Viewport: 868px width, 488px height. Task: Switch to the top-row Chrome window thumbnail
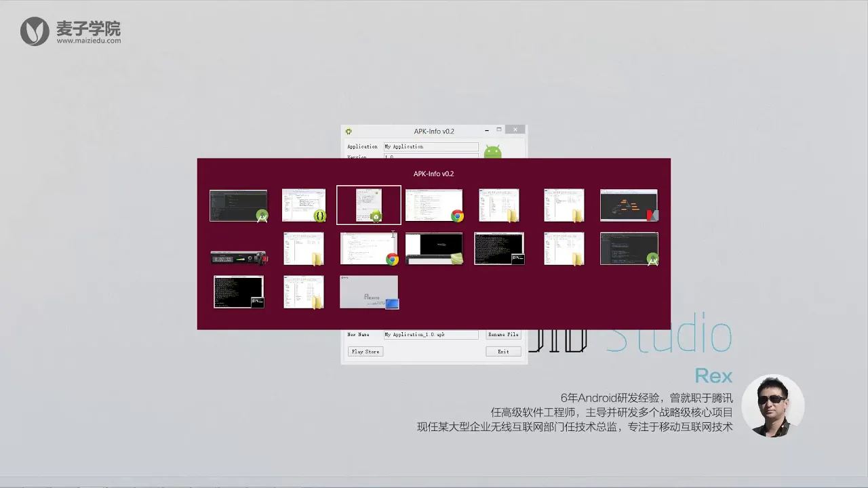(x=434, y=205)
